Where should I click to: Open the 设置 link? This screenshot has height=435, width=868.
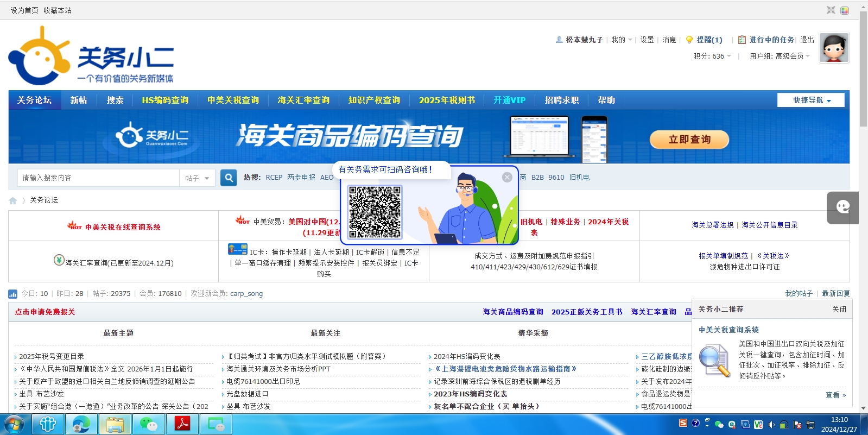pos(647,40)
